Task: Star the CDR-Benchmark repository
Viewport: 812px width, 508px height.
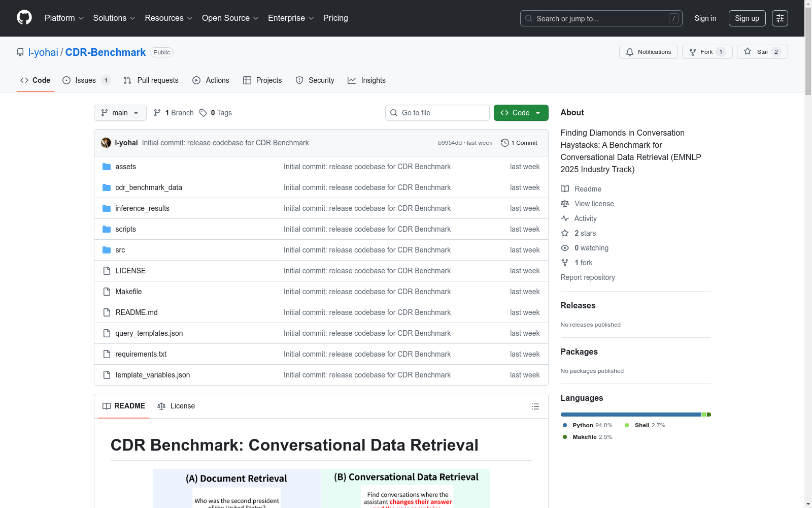Action: coord(762,52)
